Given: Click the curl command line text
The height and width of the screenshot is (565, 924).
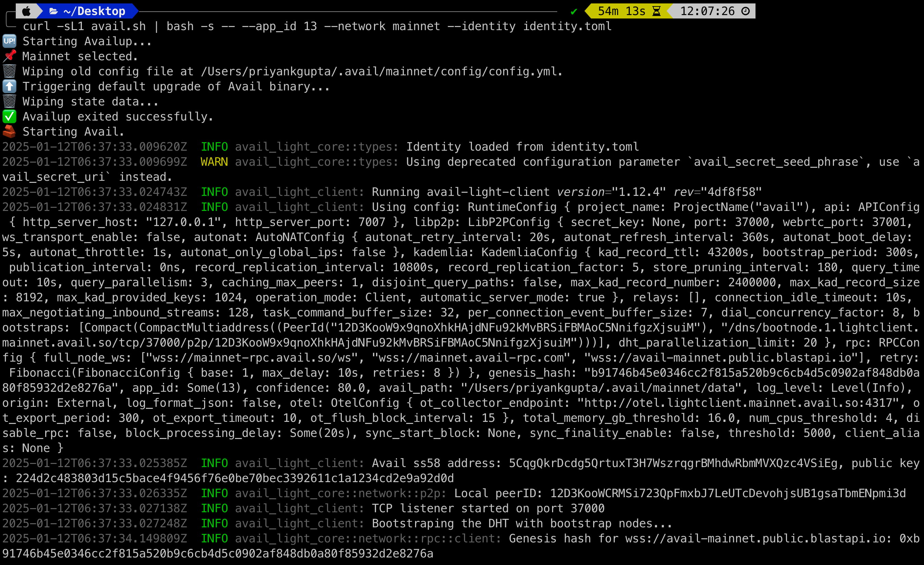Looking at the screenshot, I should 317,26.
